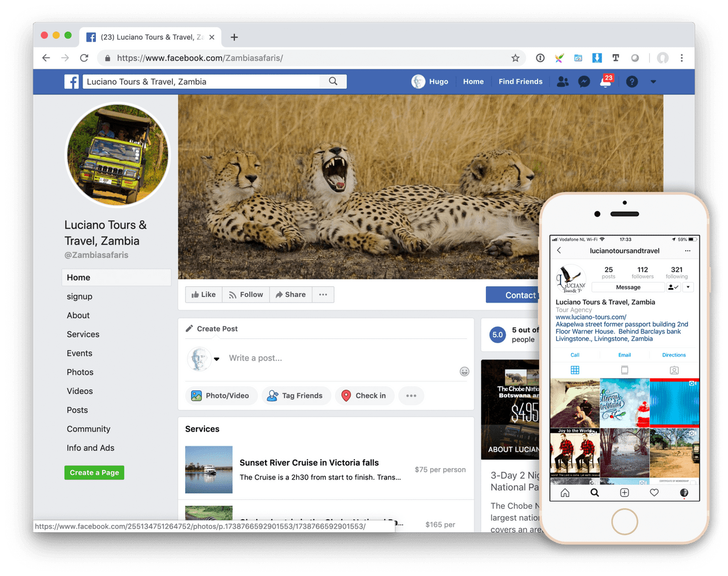Image resolution: width=728 pixels, height=576 pixels.
Task: Open Events in the page sidebar
Action: click(x=79, y=353)
